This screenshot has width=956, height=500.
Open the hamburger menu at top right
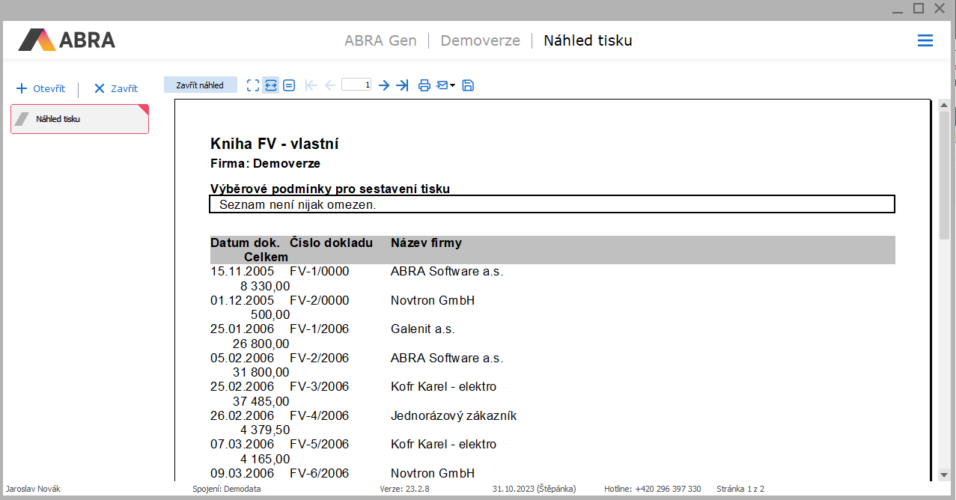tap(925, 41)
